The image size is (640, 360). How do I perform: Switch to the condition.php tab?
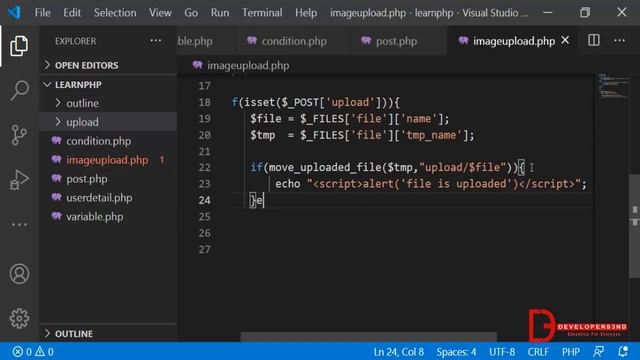click(x=293, y=41)
